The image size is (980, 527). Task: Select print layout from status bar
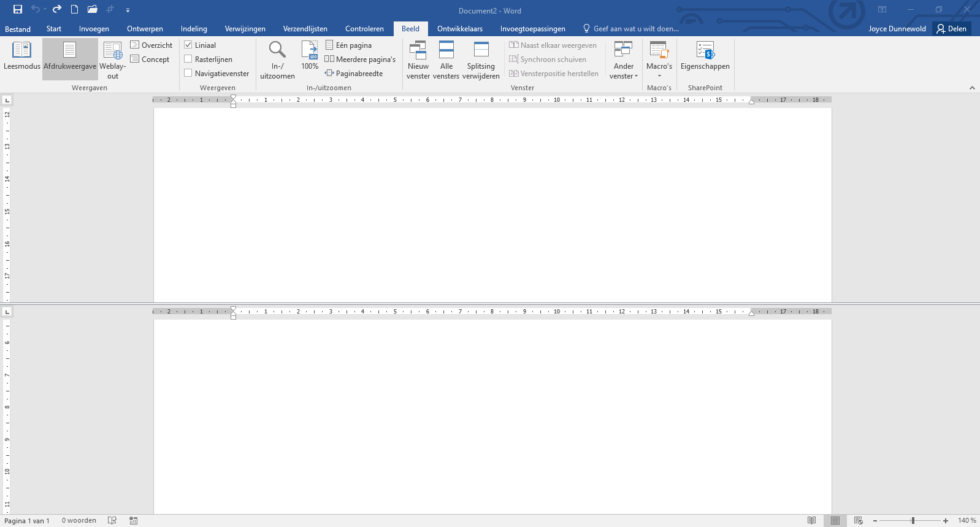[x=835, y=520]
